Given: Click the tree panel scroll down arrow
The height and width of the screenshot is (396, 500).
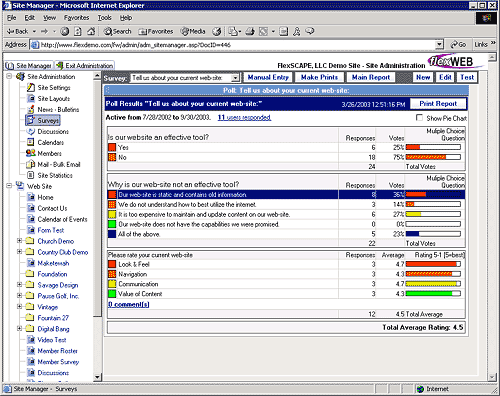Looking at the screenshot, I should 97,377.
